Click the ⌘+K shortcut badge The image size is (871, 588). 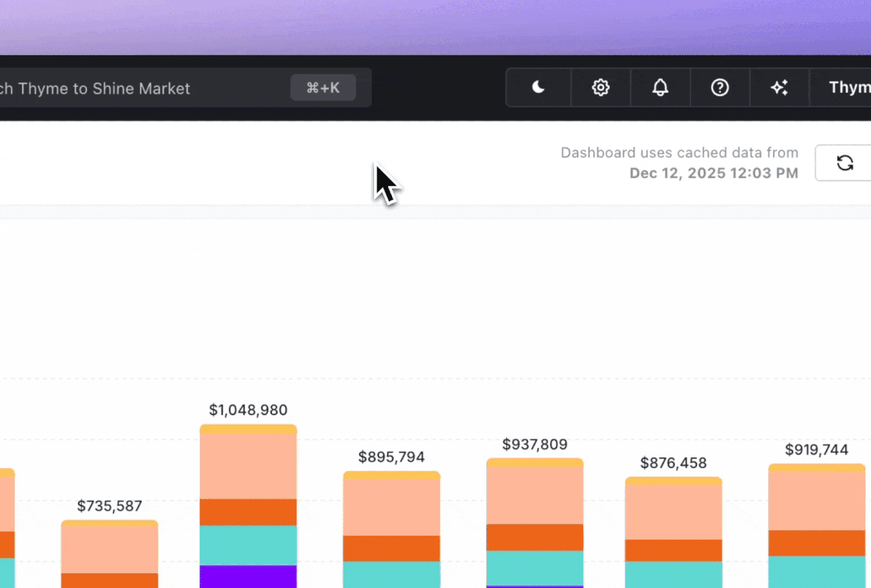[323, 88]
